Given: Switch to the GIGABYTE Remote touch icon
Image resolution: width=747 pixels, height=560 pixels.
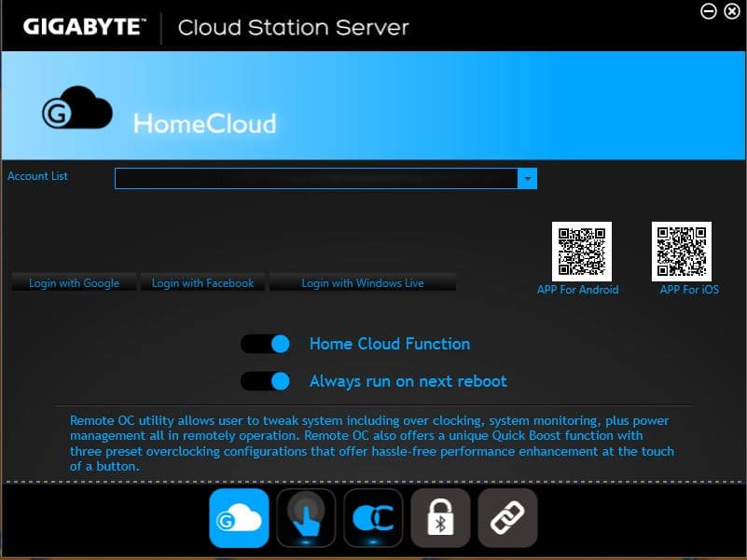Looking at the screenshot, I should click(306, 518).
